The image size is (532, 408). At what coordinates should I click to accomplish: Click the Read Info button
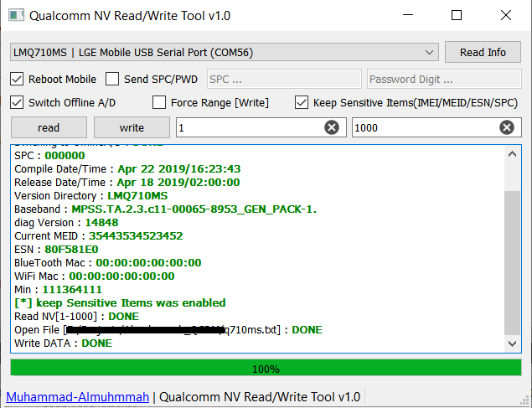[483, 52]
